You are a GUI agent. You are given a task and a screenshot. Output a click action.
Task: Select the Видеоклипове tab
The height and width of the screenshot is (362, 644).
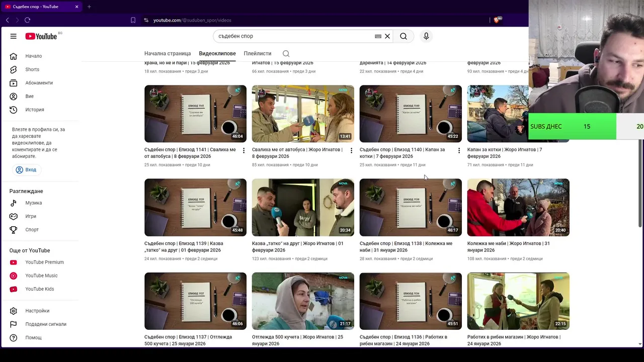217,53
